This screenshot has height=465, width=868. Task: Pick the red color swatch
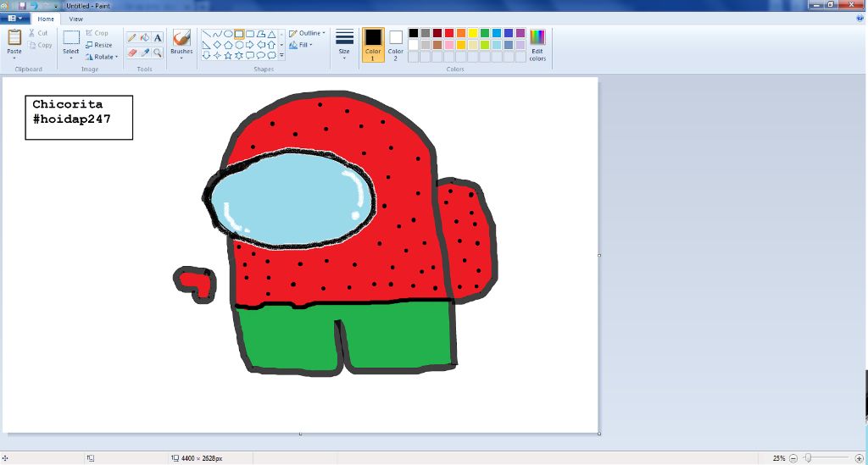coord(449,33)
